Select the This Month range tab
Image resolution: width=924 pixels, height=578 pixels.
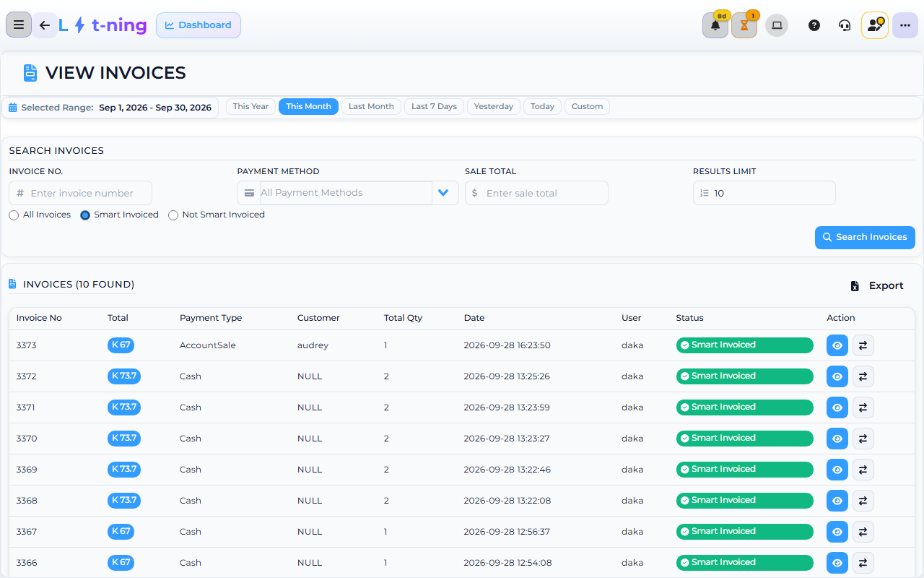tap(308, 106)
